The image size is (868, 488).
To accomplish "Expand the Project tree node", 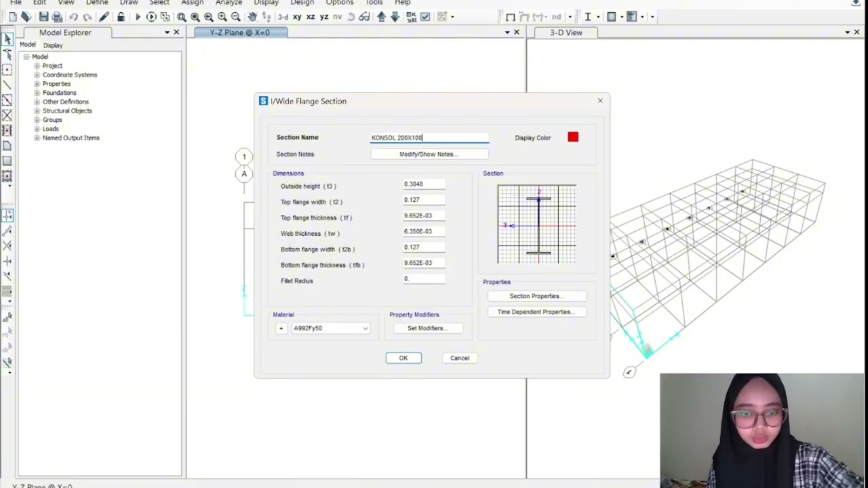I will 37,66.
